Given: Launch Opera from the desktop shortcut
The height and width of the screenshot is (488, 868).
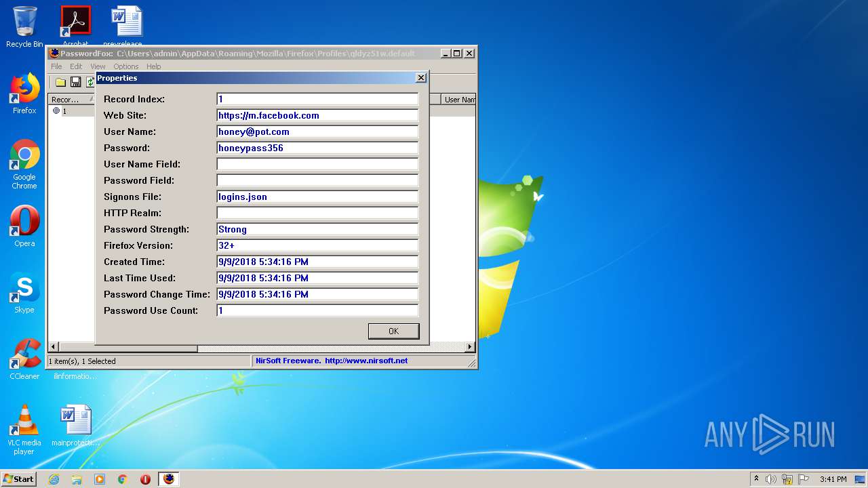Looking at the screenshot, I should pos(24,226).
